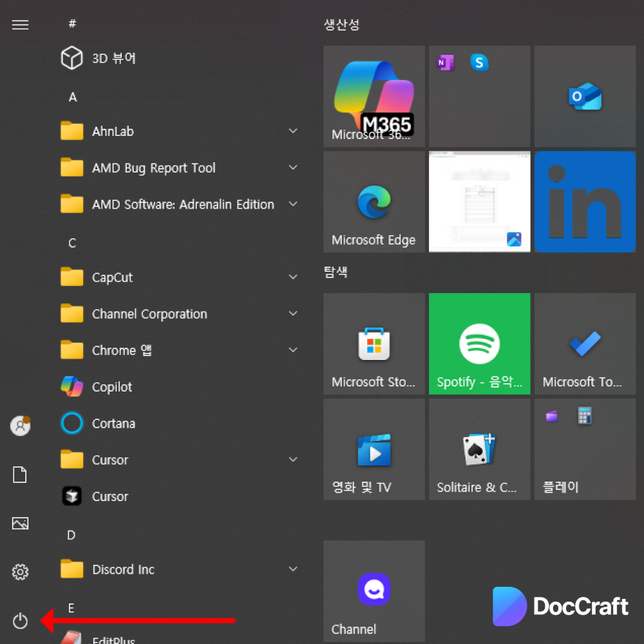Open the Spotify tile
Screen dimensions: 644x644
479,344
